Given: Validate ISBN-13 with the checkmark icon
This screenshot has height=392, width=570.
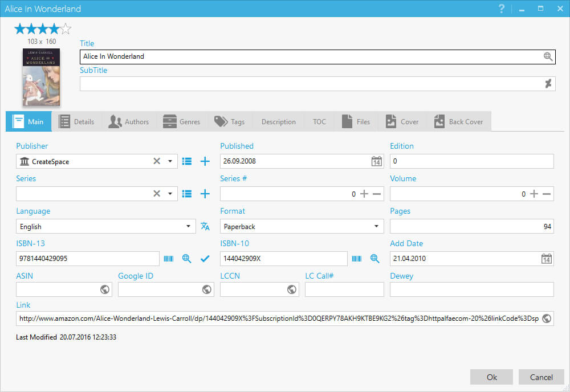Looking at the screenshot, I should click(x=205, y=259).
